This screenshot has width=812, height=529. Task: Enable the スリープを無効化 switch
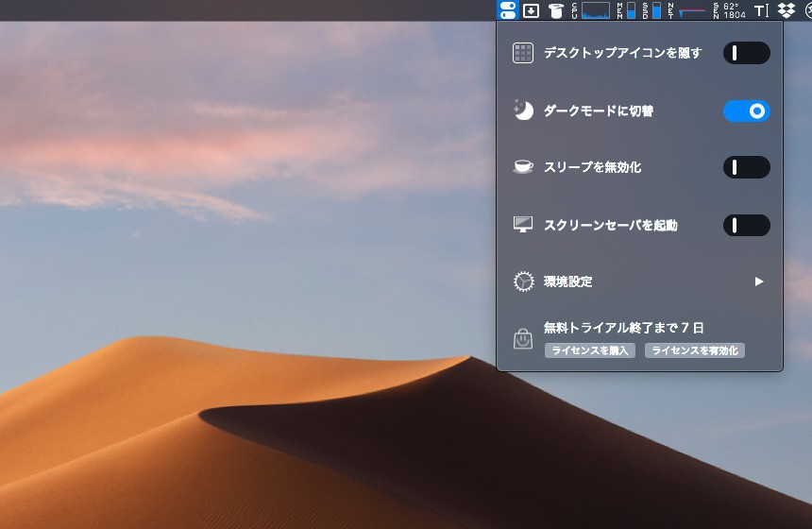click(x=746, y=167)
